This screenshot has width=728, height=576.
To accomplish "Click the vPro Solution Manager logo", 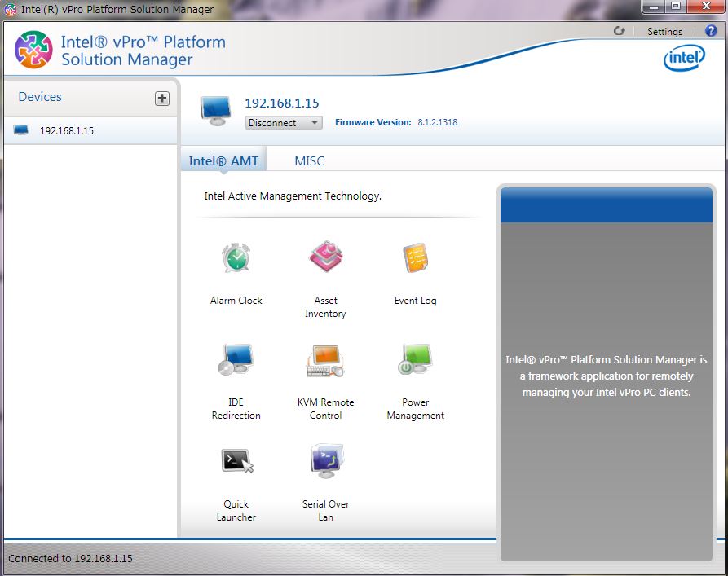I will (x=33, y=50).
